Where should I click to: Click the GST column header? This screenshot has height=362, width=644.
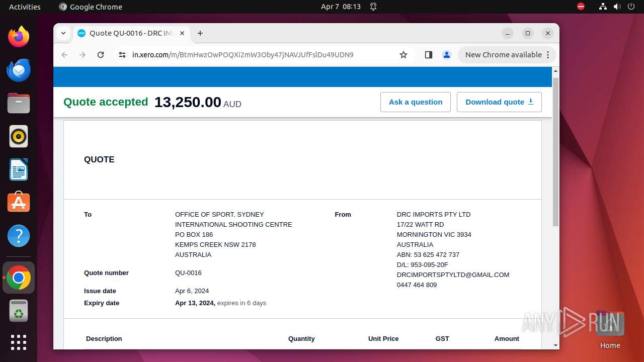[x=442, y=338]
